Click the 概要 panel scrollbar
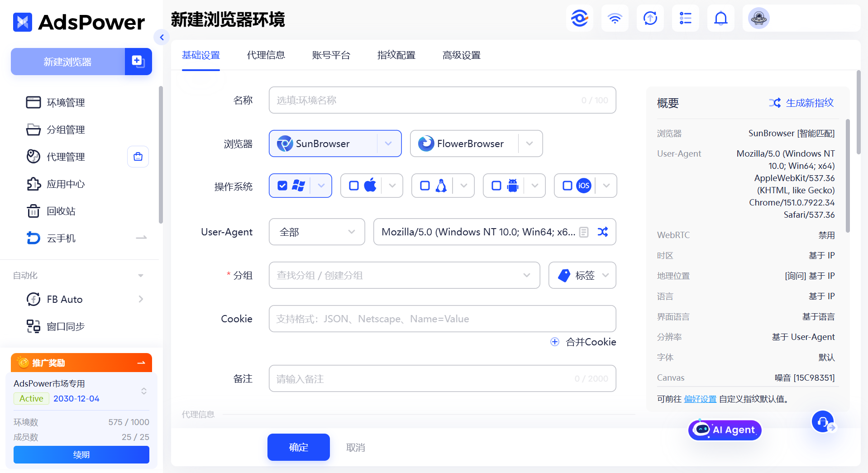The height and width of the screenshot is (473, 868). coord(848,176)
